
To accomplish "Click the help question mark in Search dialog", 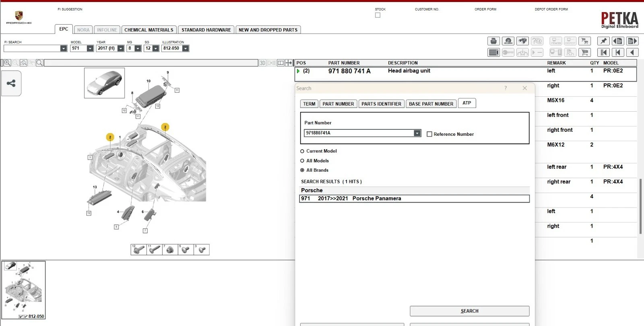I will point(506,88).
